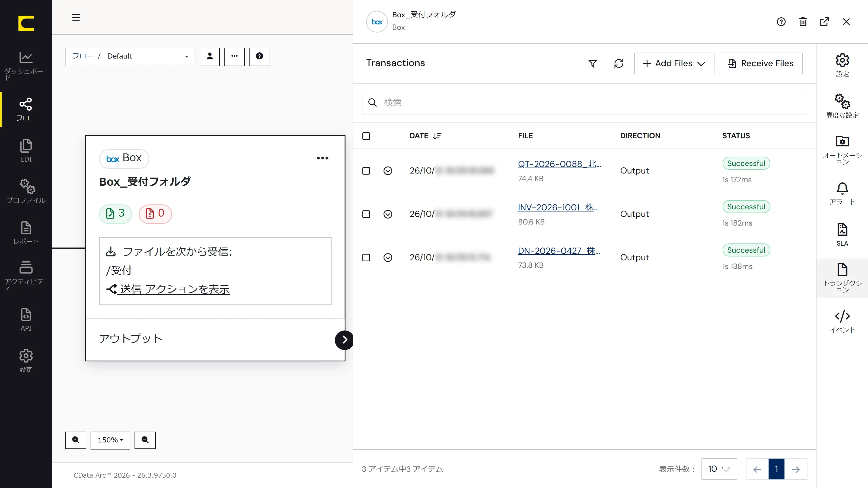Open the ダッシュボード sidebar item
Screen dimensions: 868x488
[x=26, y=66]
